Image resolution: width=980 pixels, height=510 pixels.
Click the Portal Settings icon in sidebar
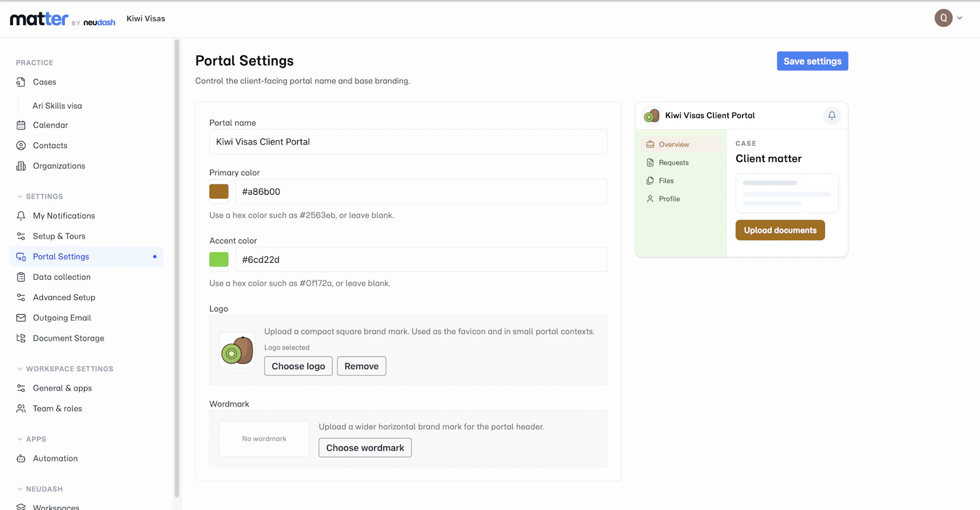pyautogui.click(x=21, y=257)
